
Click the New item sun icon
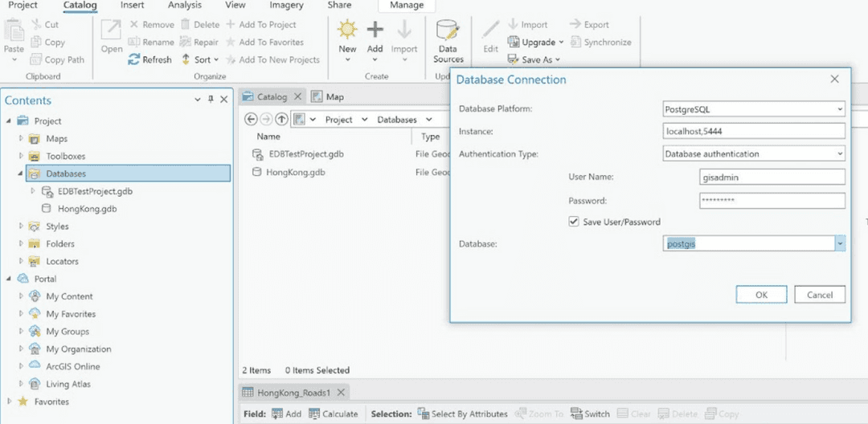347,31
